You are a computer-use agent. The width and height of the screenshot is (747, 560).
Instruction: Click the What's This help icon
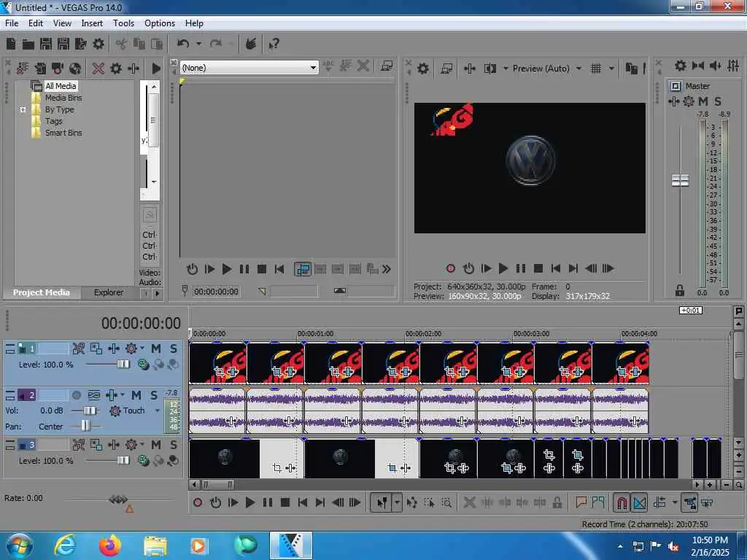click(x=274, y=44)
